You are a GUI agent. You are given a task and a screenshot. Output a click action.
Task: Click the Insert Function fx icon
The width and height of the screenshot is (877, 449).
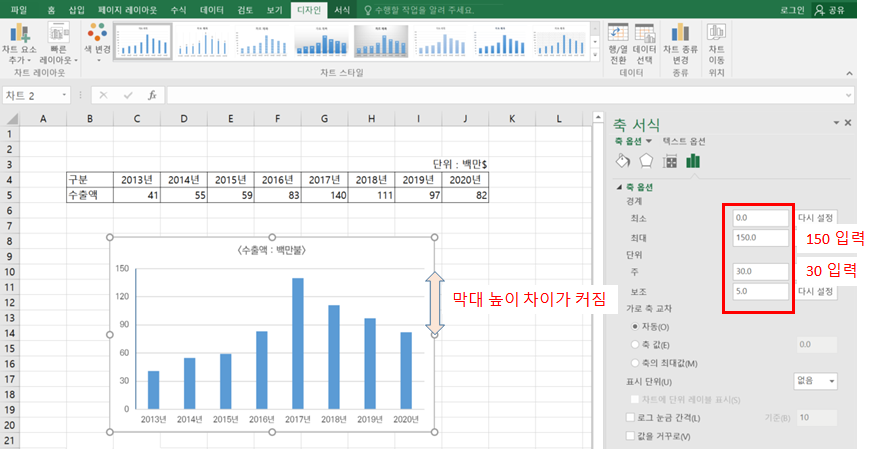pyautogui.click(x=152, y=95)
